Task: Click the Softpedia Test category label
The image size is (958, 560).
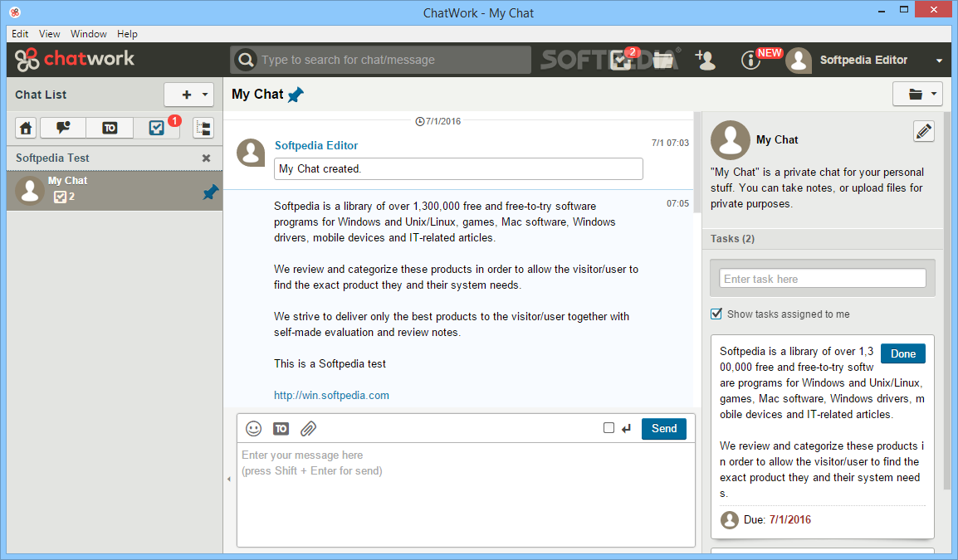Action: [x=52, y=158]
